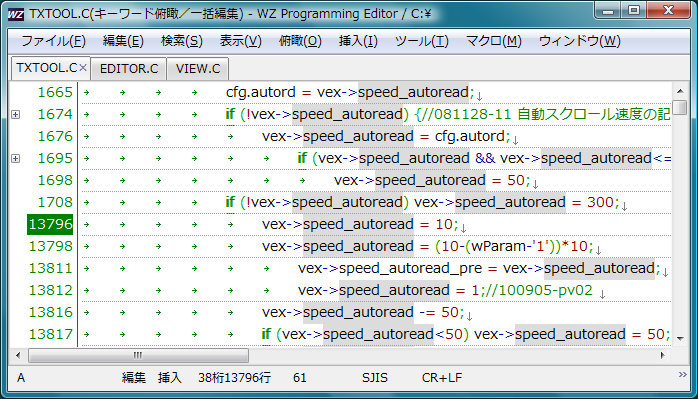Open the 編集(E) menu
The height and width of the screenshot is (399, 698).
[x=123, y=41]
